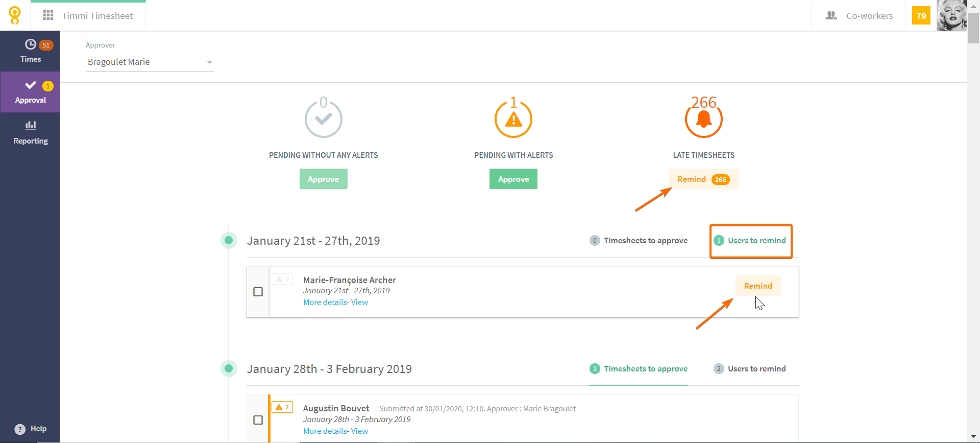Viewport: 980px width, 443px height.
Task: Open the apps grid icon
Action: pos(48,15)
